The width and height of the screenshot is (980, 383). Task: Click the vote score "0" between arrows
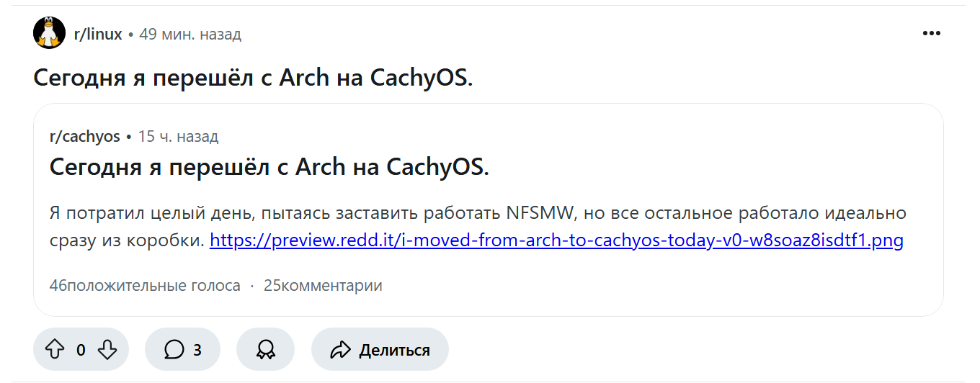(81, 350)
